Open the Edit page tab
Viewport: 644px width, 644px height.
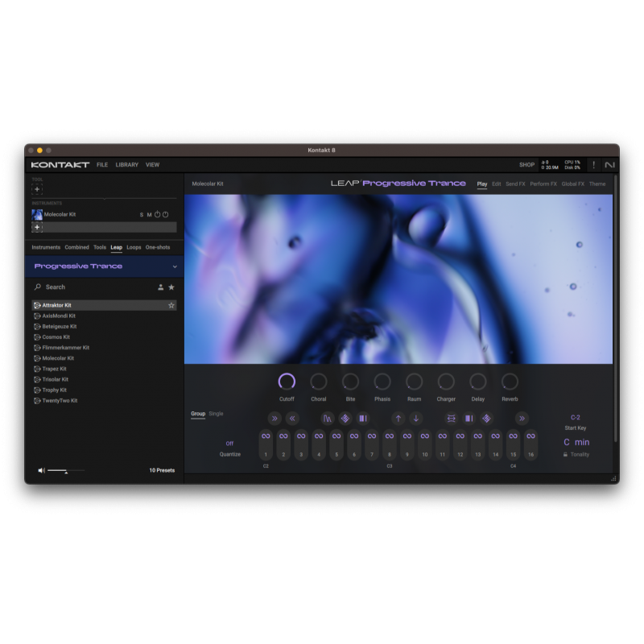click(x=497, y=184)
